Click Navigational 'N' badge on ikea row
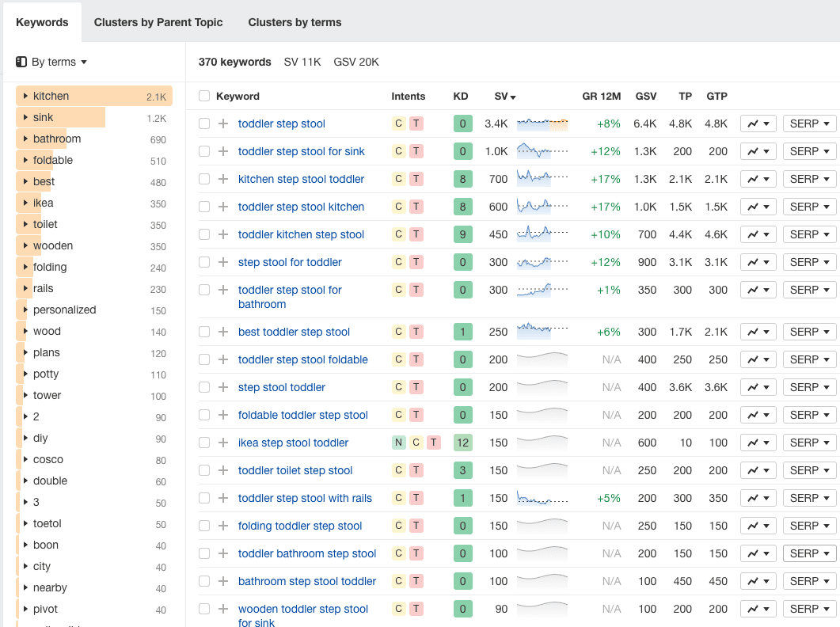Image resolution: width=840 pixels, height=627 pixels. coord(398,443)
